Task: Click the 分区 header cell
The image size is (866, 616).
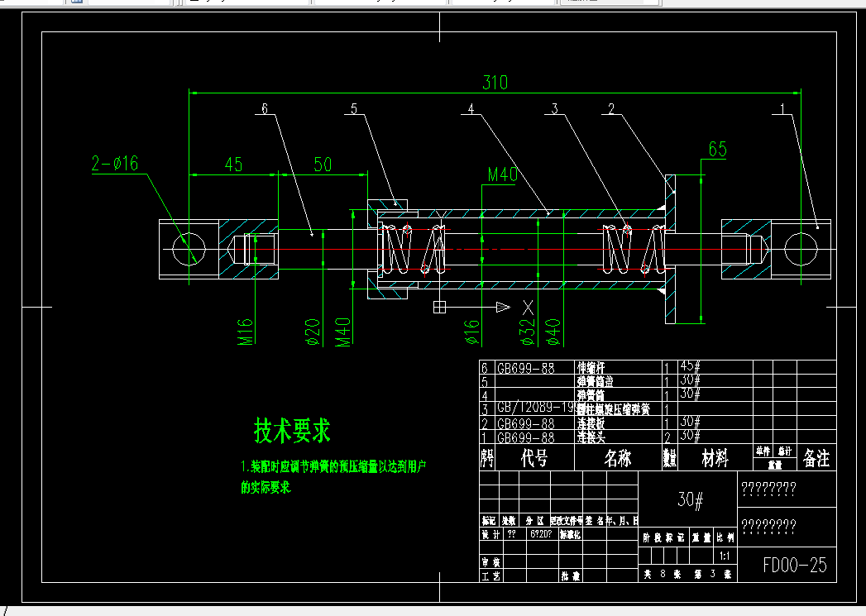Action: [534, 521]
